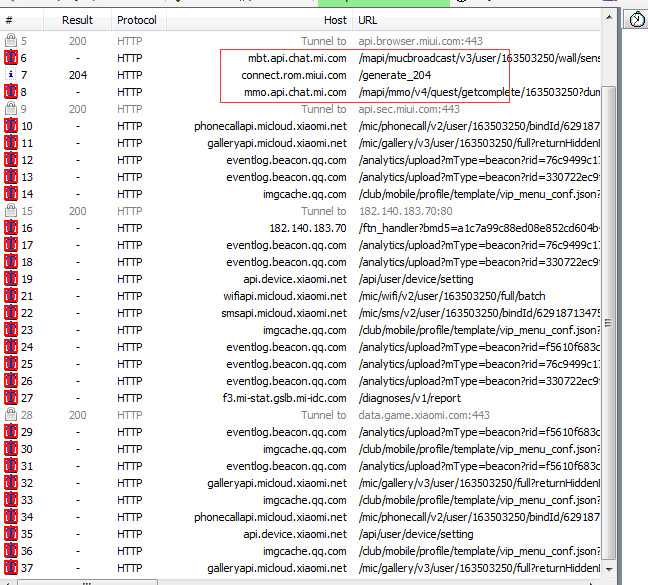Click the red icon of session 12

coord(11,159)
